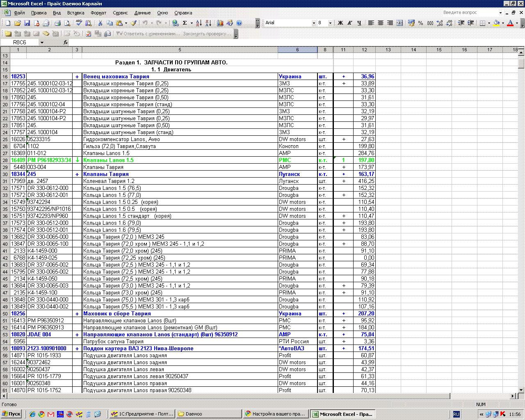Print the sheet using printer icon
This screenshot has height=420, width=525.
(57, 23)
